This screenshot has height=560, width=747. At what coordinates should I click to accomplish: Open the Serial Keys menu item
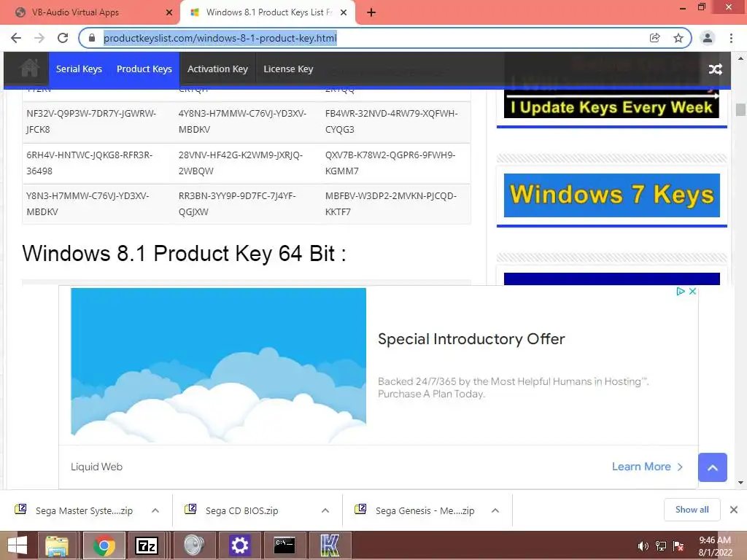[x=79, y=69]
